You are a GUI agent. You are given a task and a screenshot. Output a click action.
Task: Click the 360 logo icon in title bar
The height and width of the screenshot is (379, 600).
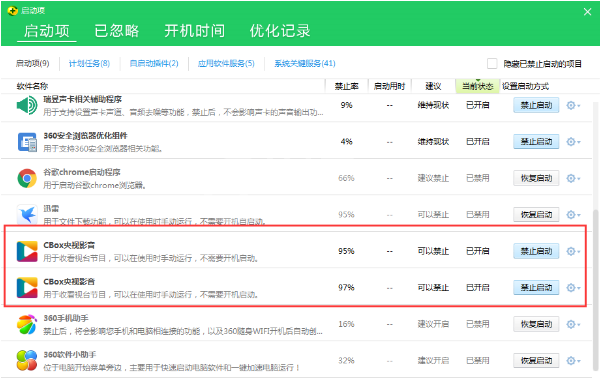[12, 11]
